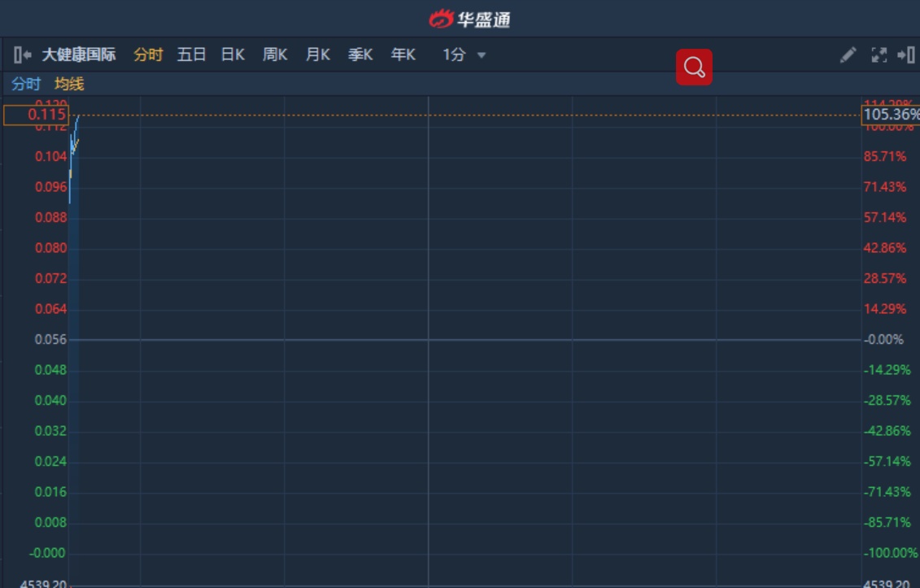The image size is (920, 588).
Task: Click the -57.14% green percentage label
Action: (887, 462)
